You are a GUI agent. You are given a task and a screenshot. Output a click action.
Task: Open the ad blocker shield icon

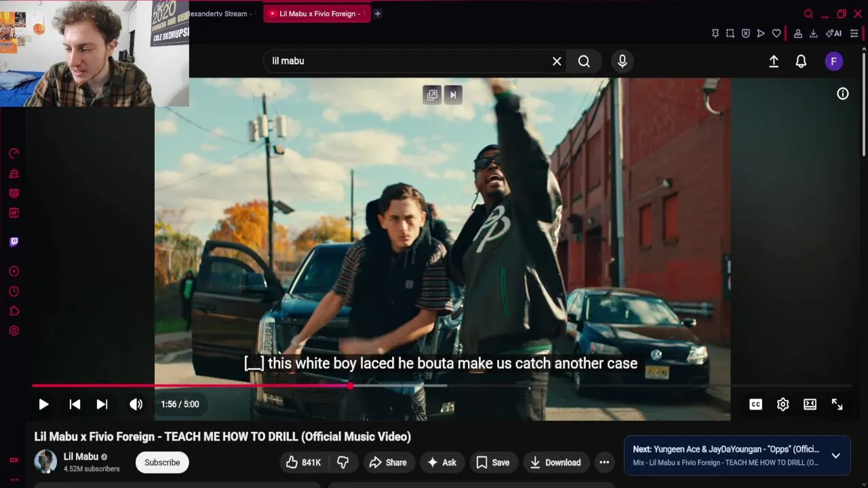click(745, 33)
